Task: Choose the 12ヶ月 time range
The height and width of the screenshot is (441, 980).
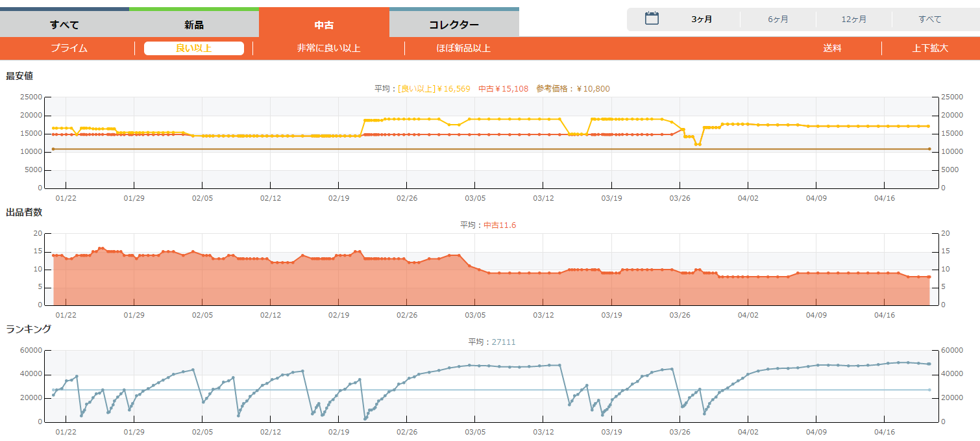Action: point(853,19)
